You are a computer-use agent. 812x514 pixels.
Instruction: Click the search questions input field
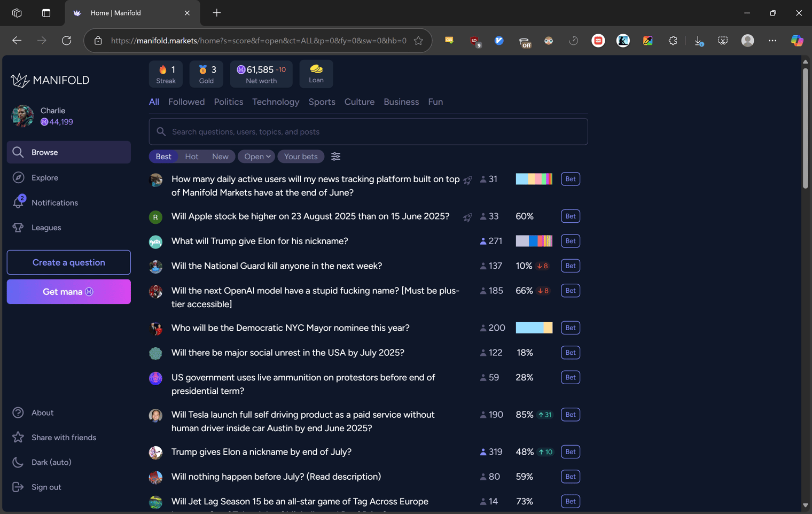[x=368, y=131]
